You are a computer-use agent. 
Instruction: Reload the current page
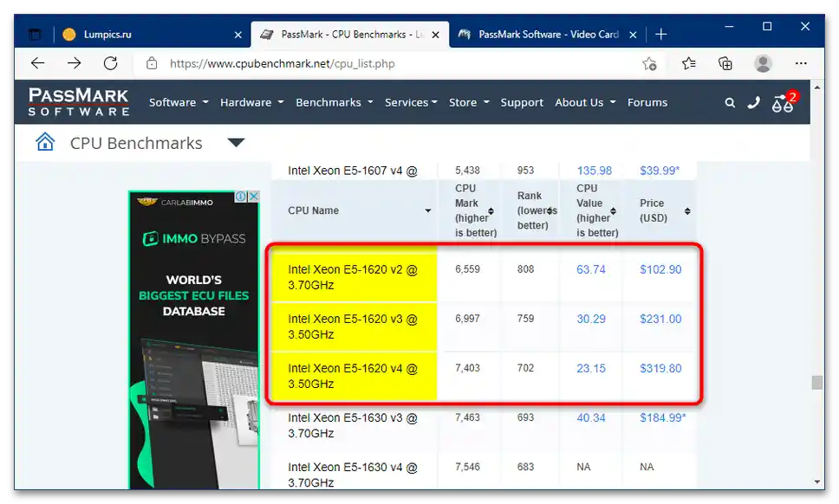(110, 63)
